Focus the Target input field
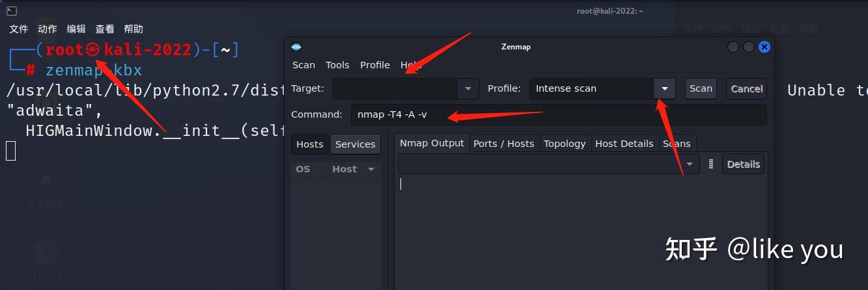Image resolution: width=868 pixels, height=290 pixels. tap(395, 88)
